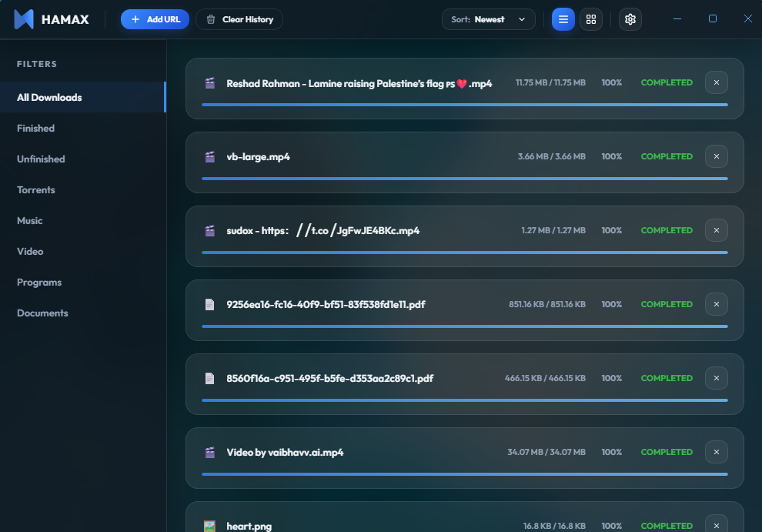Open the Sort: Newest dropdown

click(489, 19)
